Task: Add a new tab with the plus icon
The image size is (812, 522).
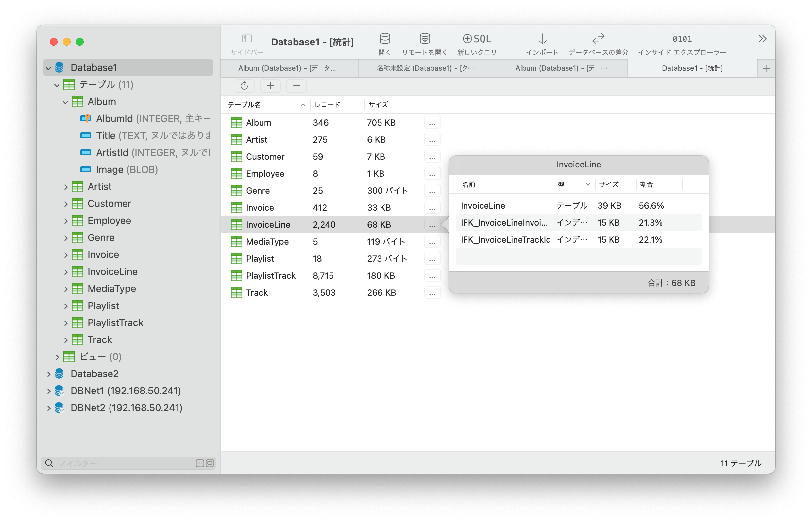Action: [x=766, y=68]
